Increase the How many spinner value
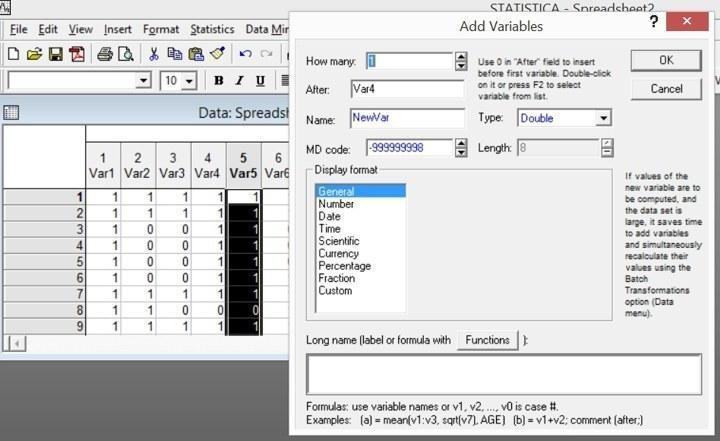 click(461, 57)
